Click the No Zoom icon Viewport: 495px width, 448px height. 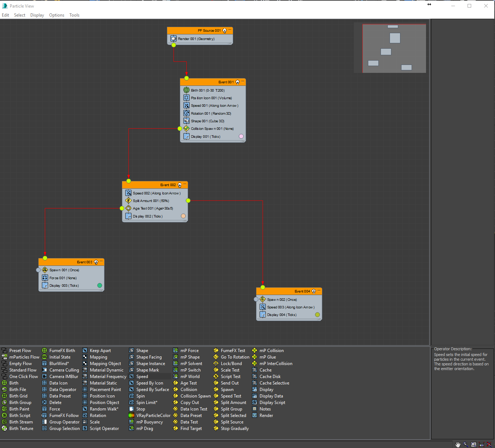489,445
